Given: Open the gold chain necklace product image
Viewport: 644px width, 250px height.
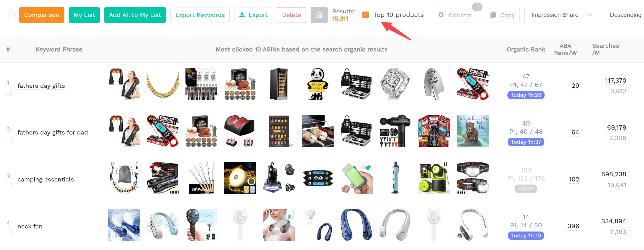Looking at the screenshot, I should tap(162, 84).
